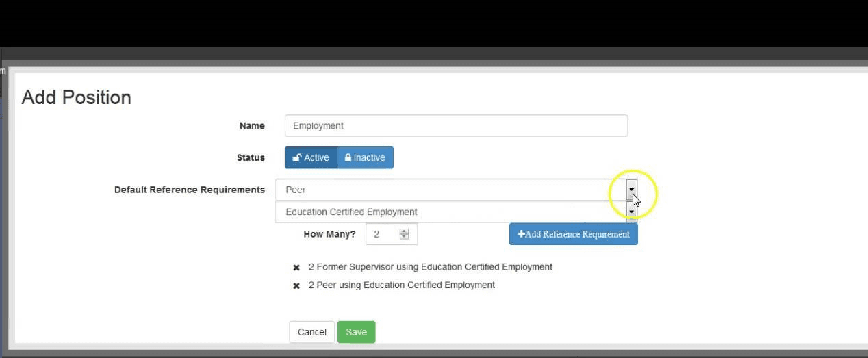This screenshot has width=868, height=358.
Task: Click the padlock icon on Inactive
Action: pyautogui.click(x=348, y=157)
